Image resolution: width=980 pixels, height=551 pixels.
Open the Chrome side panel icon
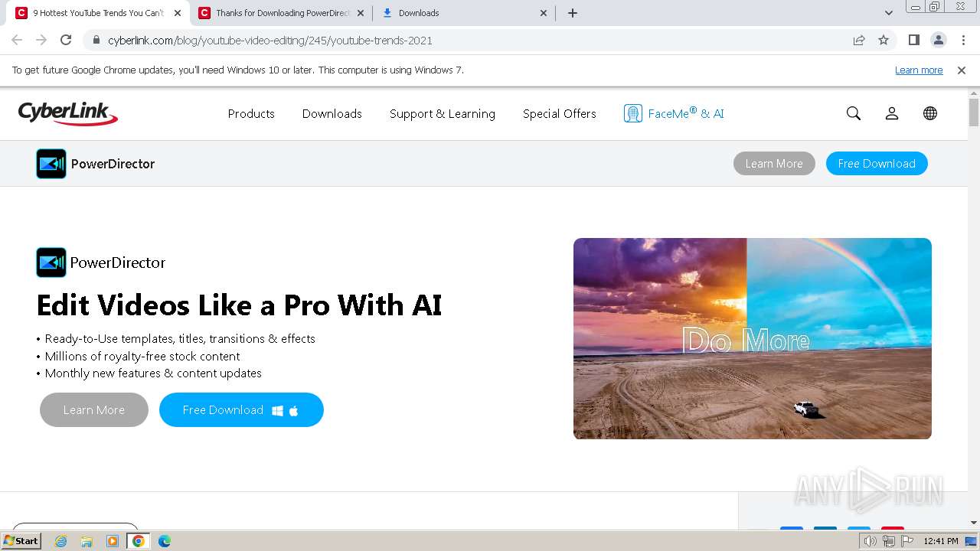(x=913, y=40)
